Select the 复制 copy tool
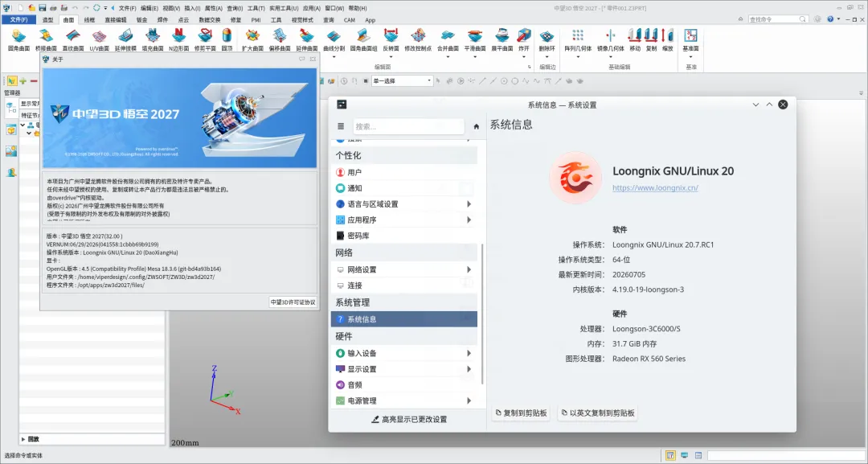 click(x=652, y=40)
